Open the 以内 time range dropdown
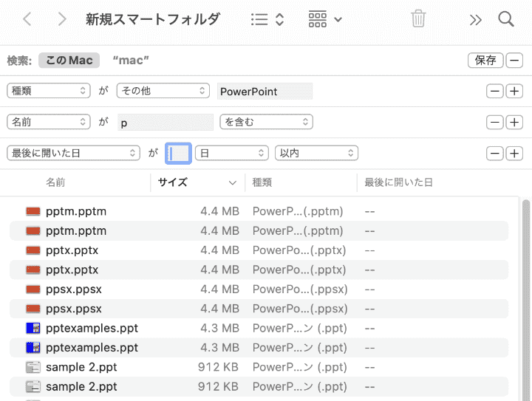 tap(316, 153)
